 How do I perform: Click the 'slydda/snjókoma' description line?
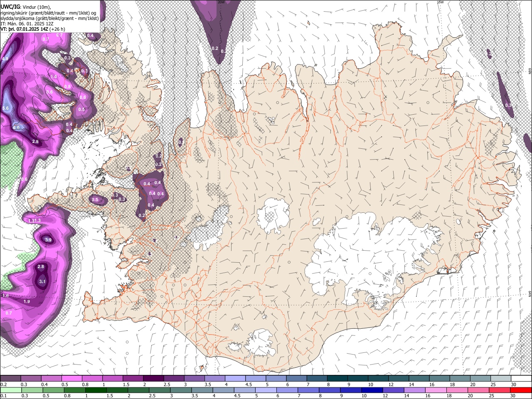tap(49, 18)
